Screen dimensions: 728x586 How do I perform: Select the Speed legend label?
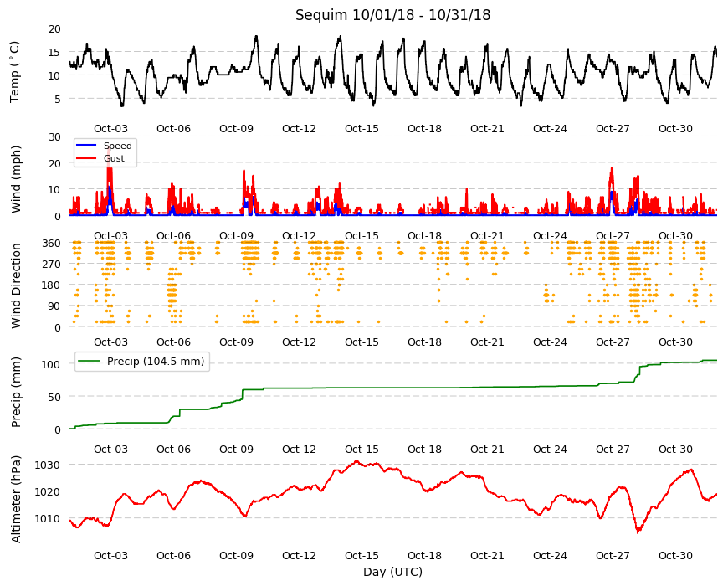point(117,146)
